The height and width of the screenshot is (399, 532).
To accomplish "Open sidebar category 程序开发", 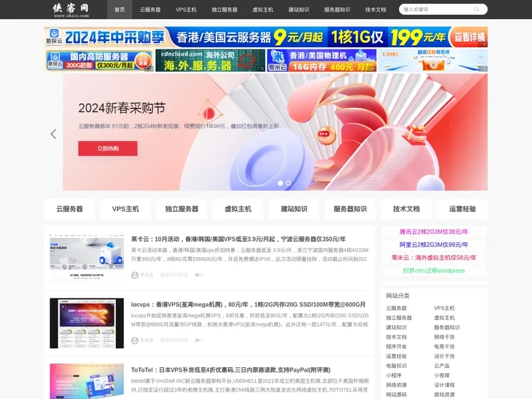I will 396,347.
